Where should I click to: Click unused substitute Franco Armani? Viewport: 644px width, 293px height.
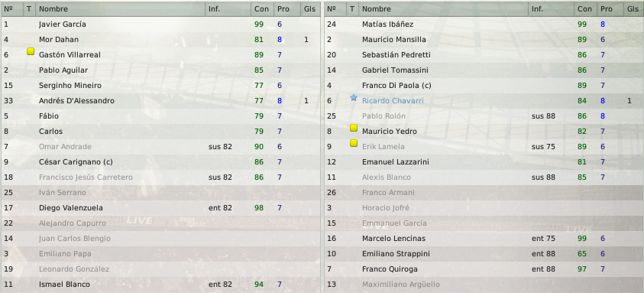click(x=388, y=192)
